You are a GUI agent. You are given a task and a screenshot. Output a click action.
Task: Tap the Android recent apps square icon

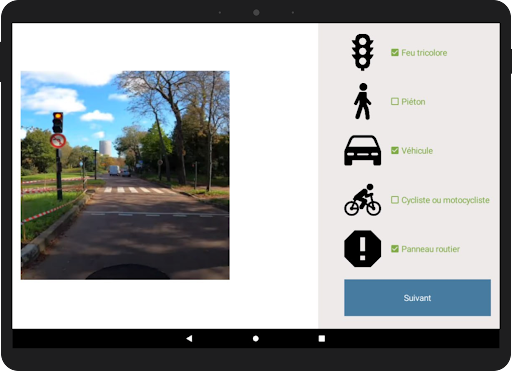coord(322,339)
